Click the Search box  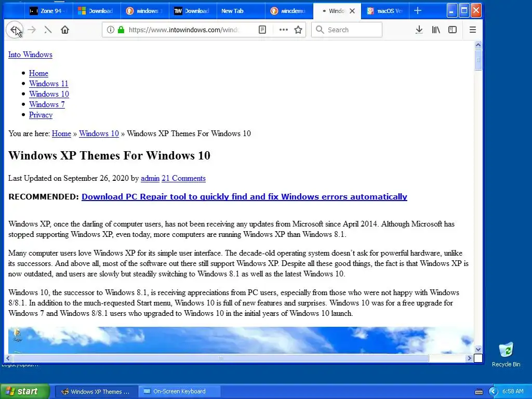click(x=347, y=30)
